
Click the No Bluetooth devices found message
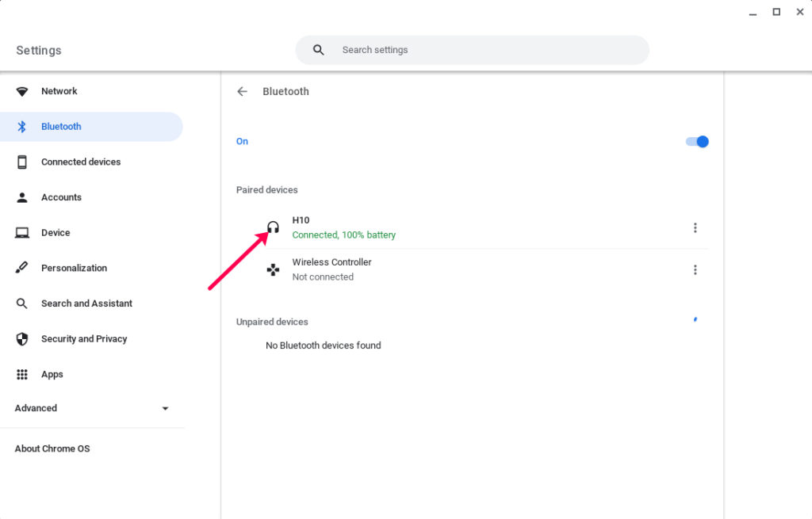point(324,345)
